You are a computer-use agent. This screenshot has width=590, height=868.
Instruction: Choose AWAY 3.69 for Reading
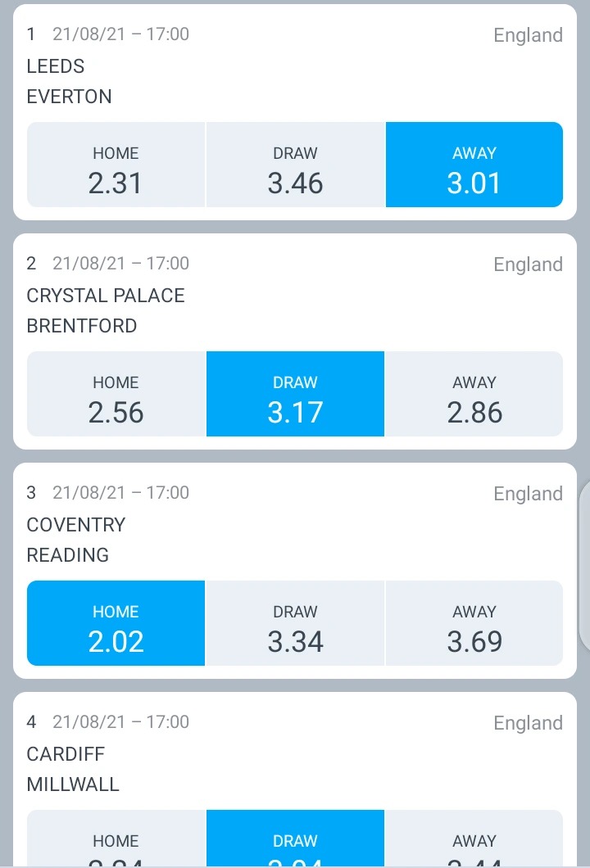pyautogui.click(x=474, y=623)
